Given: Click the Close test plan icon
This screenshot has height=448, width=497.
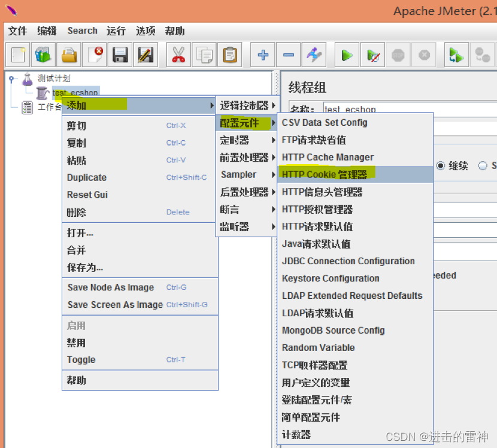Looking at the screenshot, I should pyautogui.click(x=95, y=55).
